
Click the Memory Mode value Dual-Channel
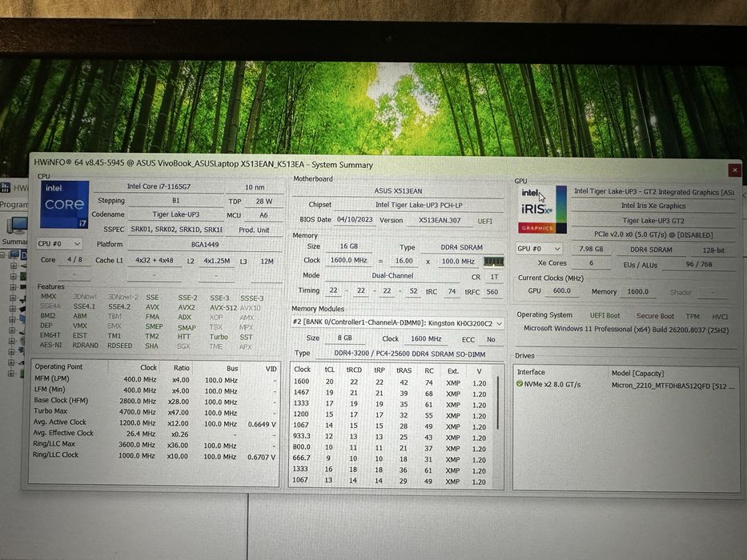click(x=392, y=275)
